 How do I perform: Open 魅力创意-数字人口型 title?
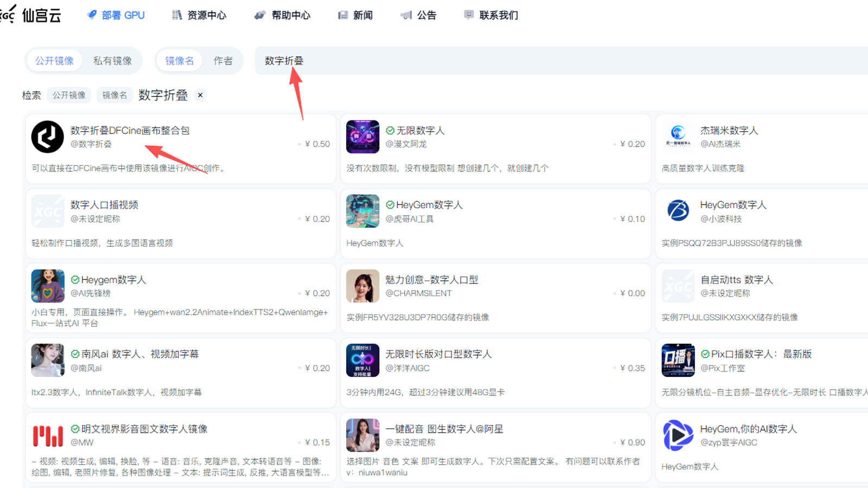[x=432, y=280]
